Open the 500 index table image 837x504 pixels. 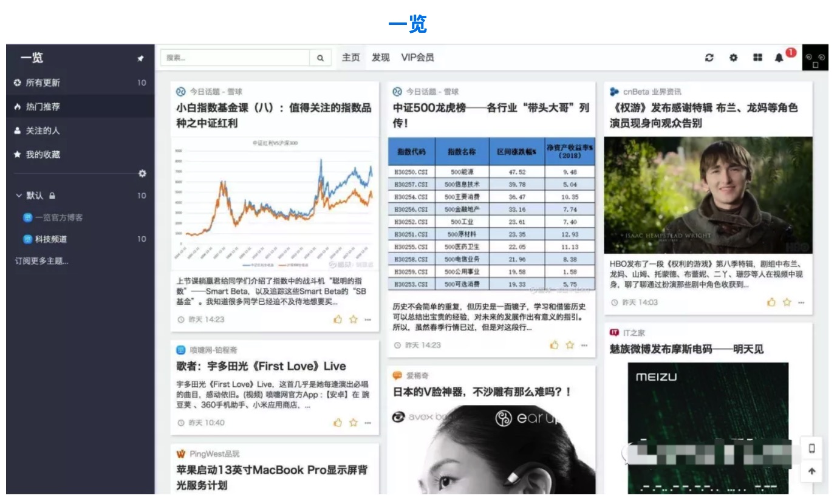[x=491, y=214]
